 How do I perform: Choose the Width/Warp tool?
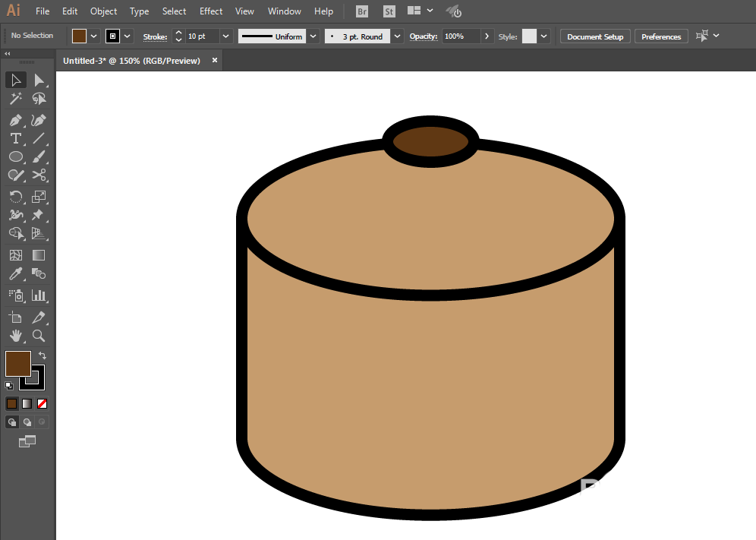[x=15, y=215]
